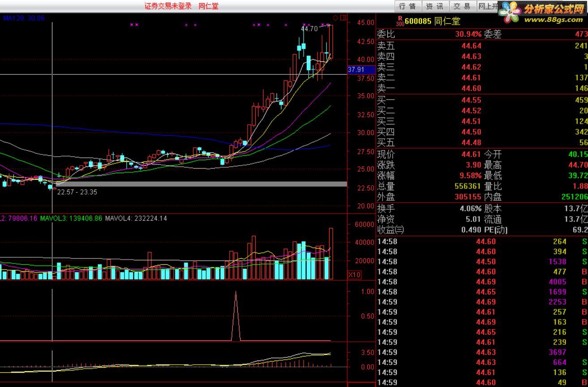Click the 换手 4.06% turnover rate
The image size is (588, 387).
click(x=470, y=208)
